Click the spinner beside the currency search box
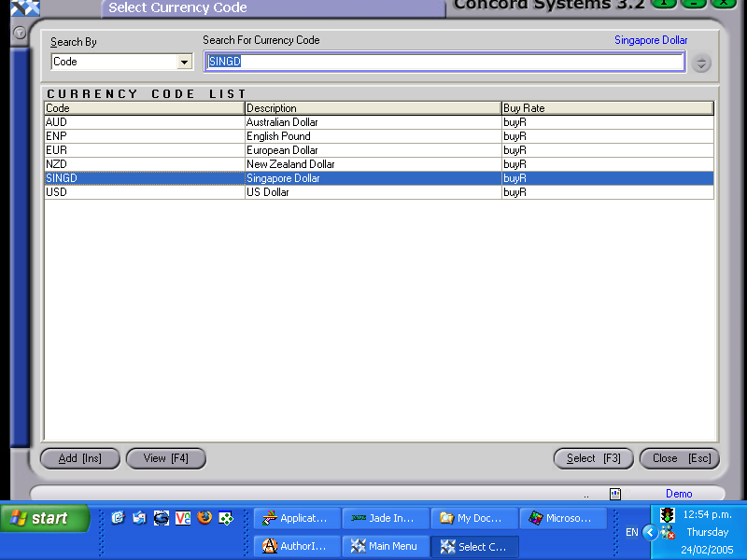The image size is (747, 560). click(x=700, y=63)
